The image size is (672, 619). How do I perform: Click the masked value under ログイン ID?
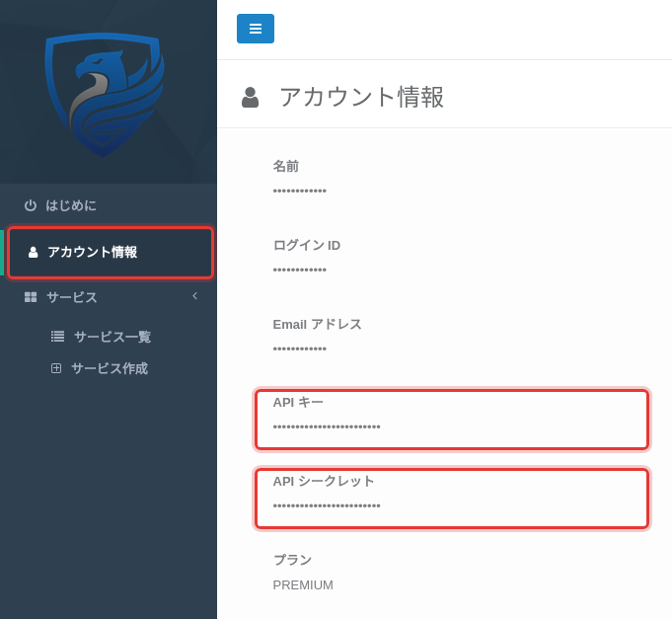(x=300, y=270)
